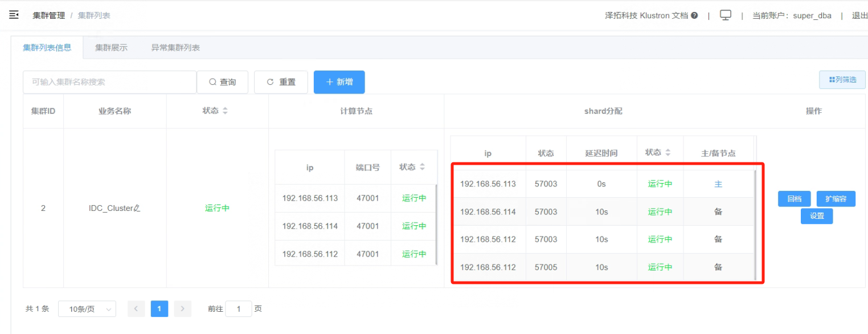Open the 泽拓科技 Klustron 文档 link
This screenshot has height=334, width=868.
point(646,15)
